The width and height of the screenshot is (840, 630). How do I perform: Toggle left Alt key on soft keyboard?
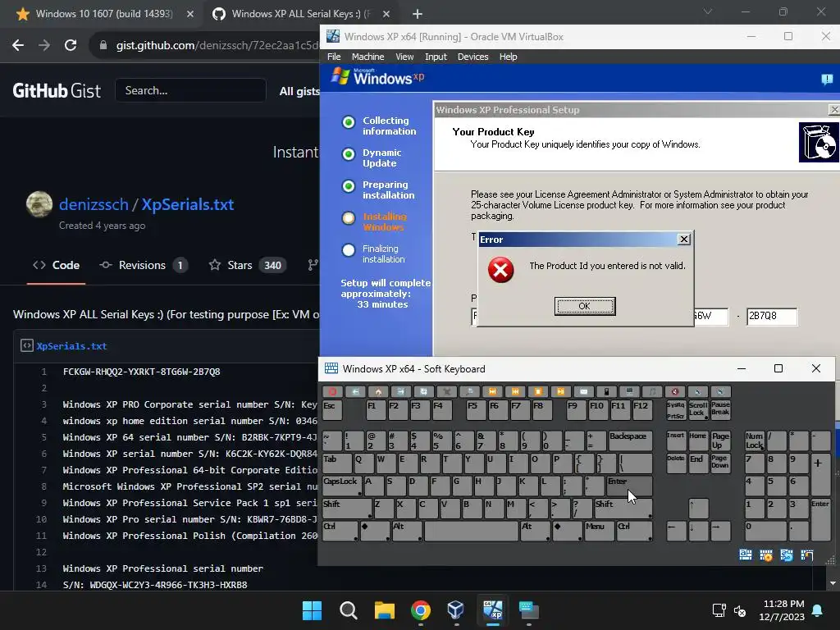click(x=406, y=531)
